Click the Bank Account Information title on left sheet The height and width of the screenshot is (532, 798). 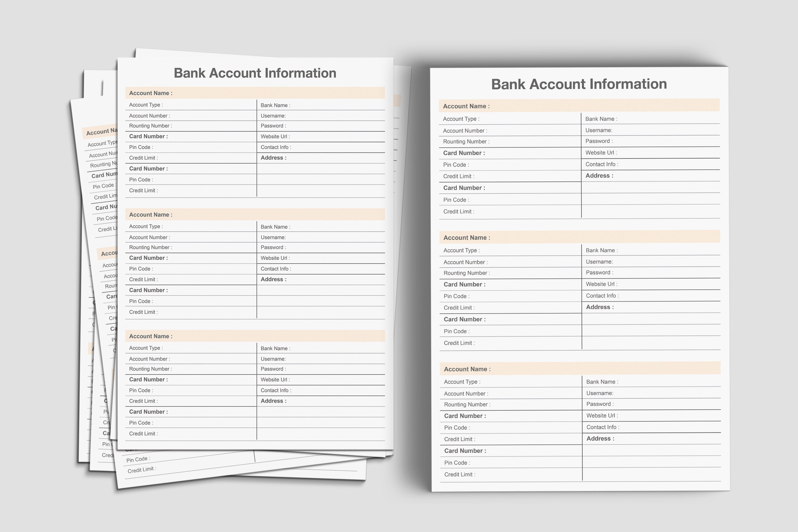[x=255, y=73]
